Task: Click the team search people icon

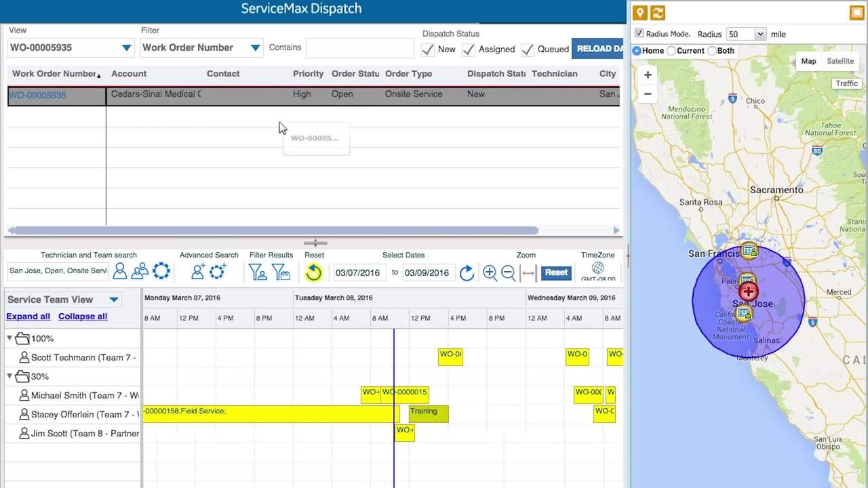Action: [x=140, y=272]
